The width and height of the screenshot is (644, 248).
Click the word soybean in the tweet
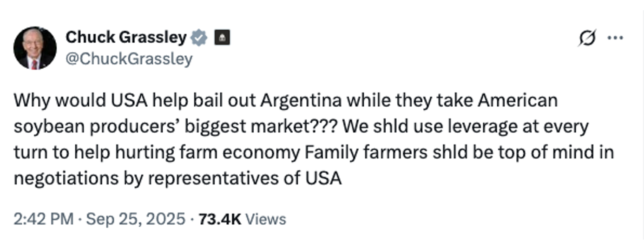coord(46,127)
